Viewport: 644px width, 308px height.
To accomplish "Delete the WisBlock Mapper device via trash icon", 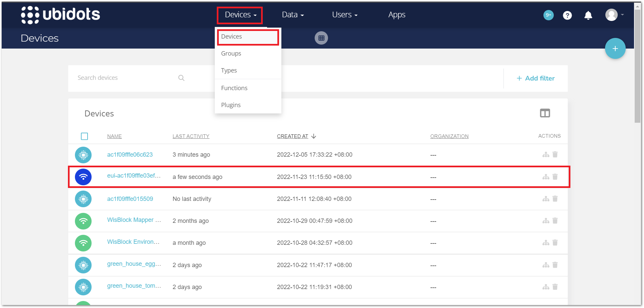I will pyautogui.click(x=555, y=221).
